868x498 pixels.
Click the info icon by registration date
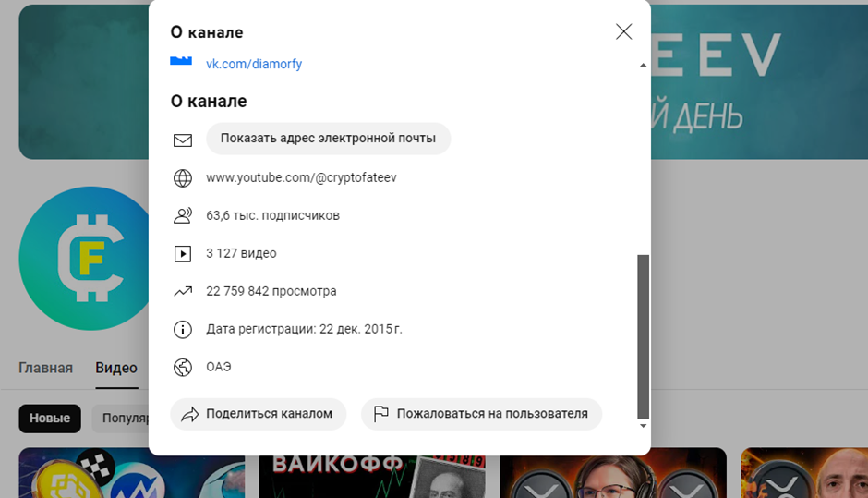tap(183, 330)
